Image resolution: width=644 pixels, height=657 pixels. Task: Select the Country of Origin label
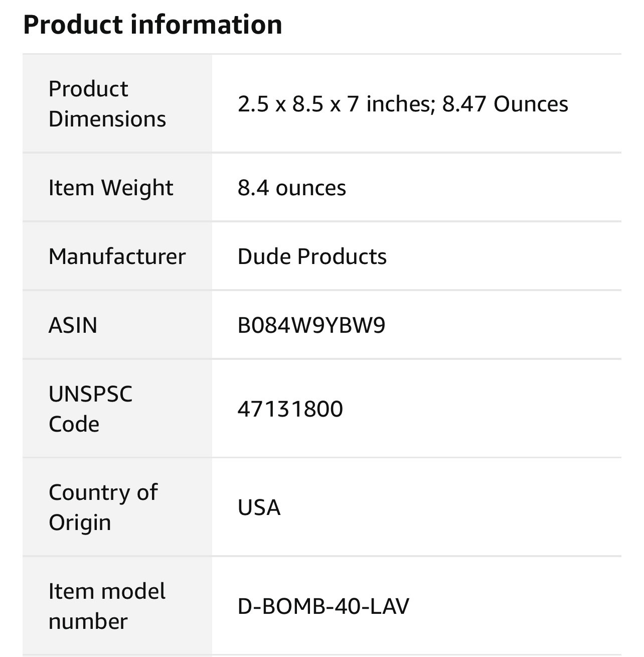coord(103,507)
